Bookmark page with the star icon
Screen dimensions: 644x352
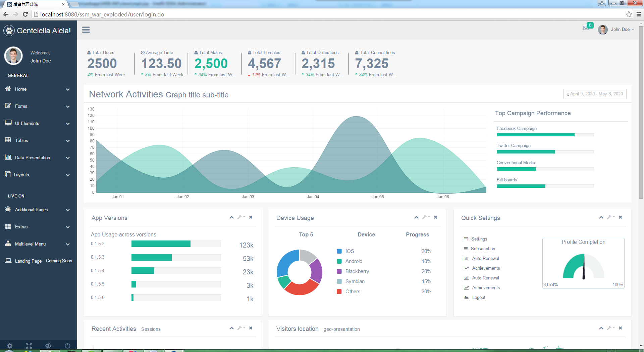629,14
